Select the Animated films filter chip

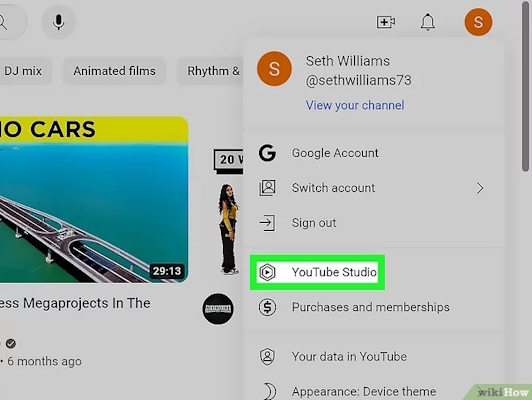[114, 71]
